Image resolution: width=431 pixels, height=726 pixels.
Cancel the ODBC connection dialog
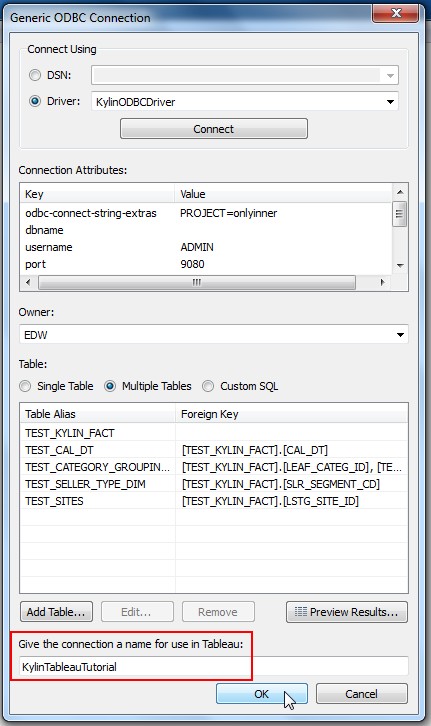(362, 694)
